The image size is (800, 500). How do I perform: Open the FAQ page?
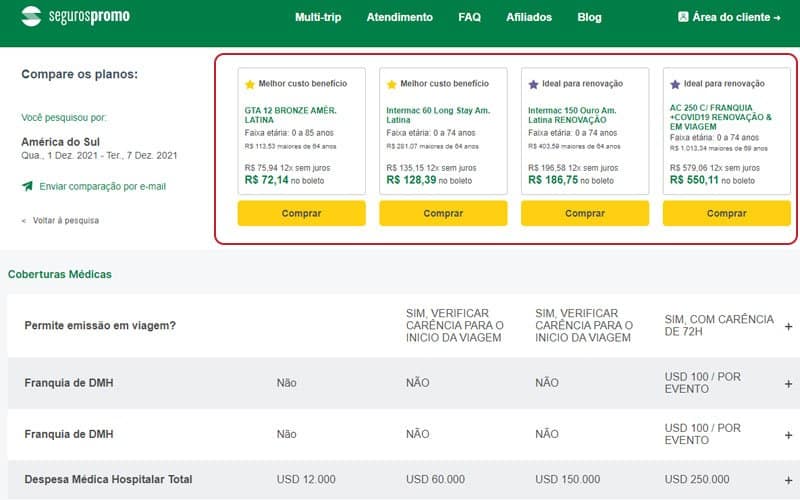click(x=469, y=17)
